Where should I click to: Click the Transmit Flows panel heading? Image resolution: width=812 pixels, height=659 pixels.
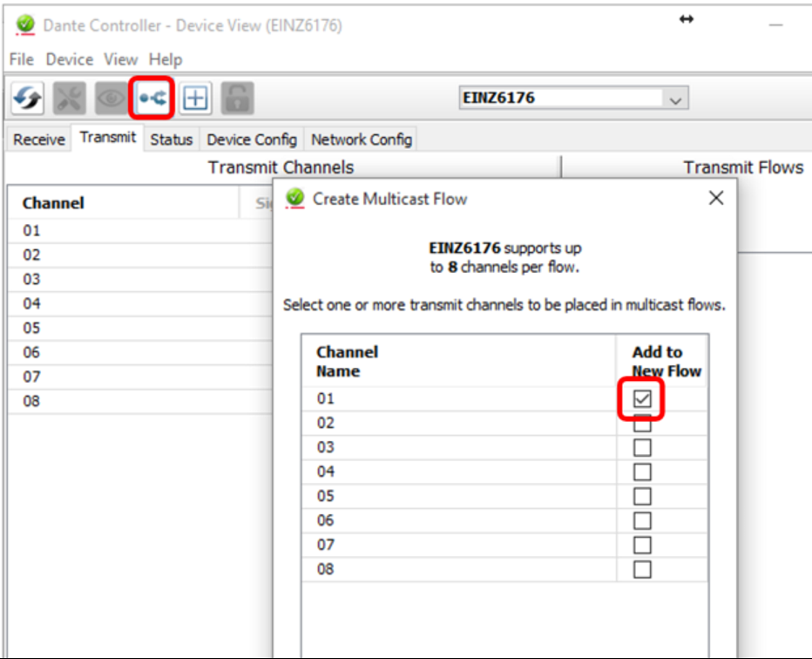pyautogui.click(x=743, y=167)
